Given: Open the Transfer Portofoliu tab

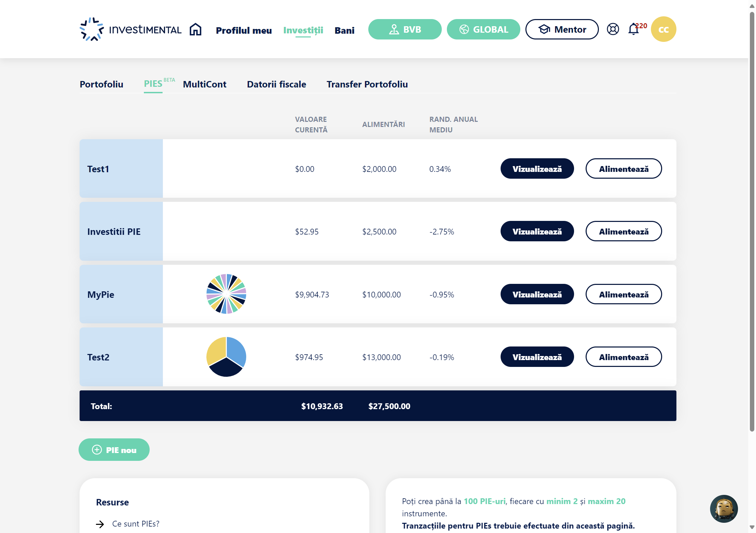Looking at the screenshot, I should (x=367, y=84).
